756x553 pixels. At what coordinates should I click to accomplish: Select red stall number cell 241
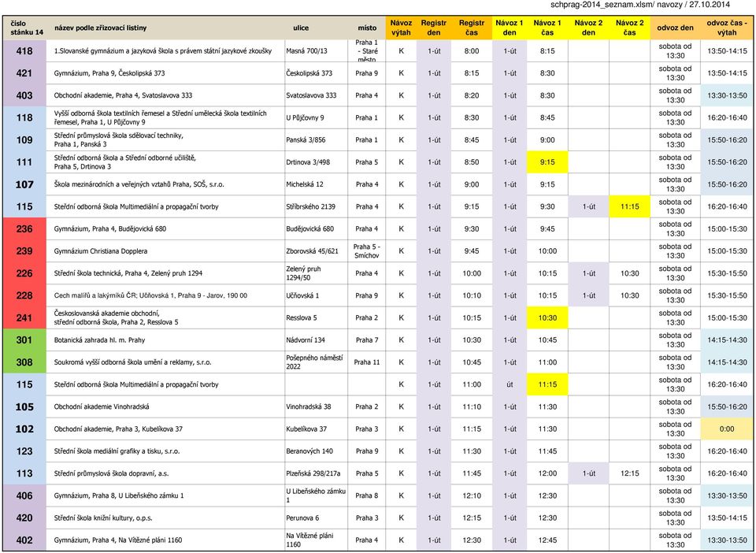(24, 317)
